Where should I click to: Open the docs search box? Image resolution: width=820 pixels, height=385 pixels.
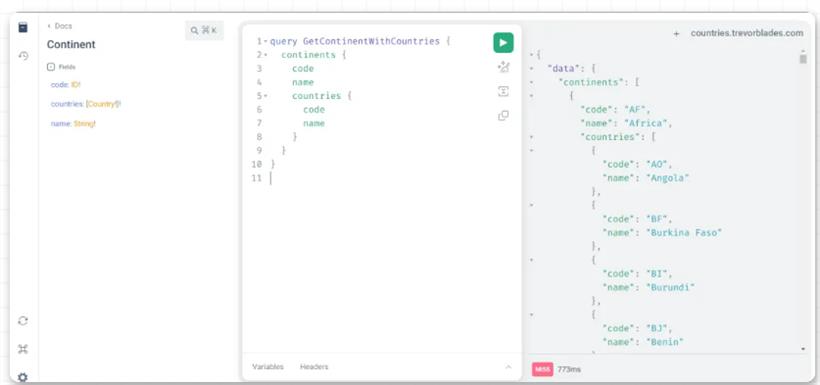tap(204, 30)
